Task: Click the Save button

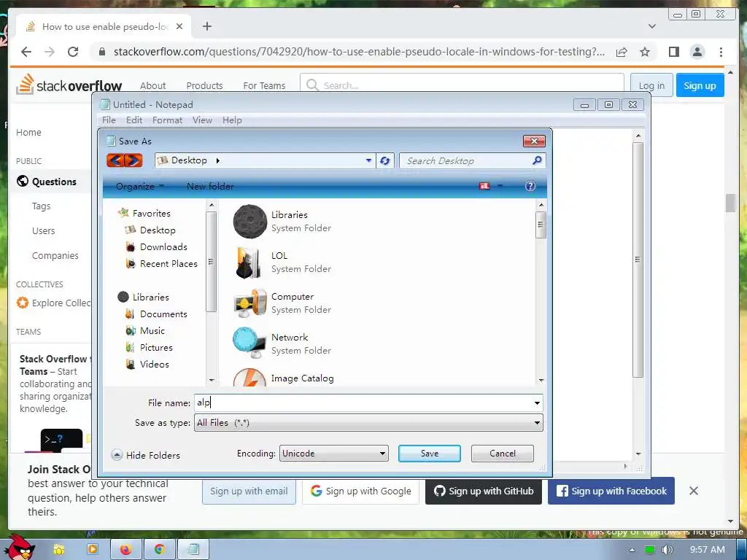Action: 429,454
